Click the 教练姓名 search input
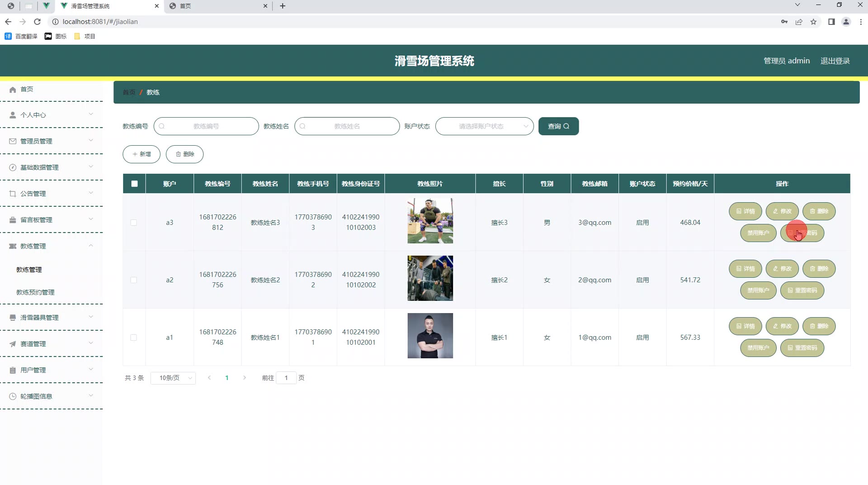The width and height of the screenshot is (868, 485). click(347, 126)
